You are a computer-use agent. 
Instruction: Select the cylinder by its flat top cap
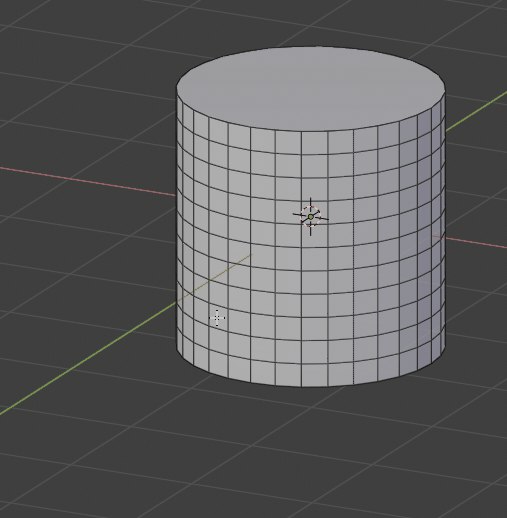(311, 88)
